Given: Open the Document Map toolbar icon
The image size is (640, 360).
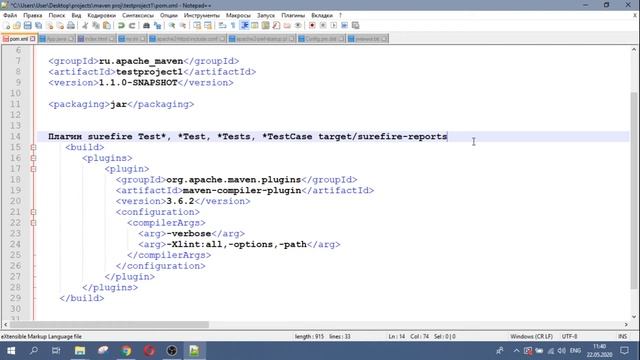Looking at the screenshot, I should tap(266, 26).
